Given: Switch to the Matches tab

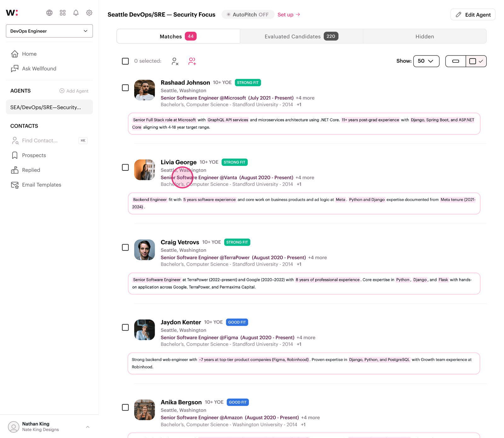Looking at the screenshot, I should click(x=178, y=36).
